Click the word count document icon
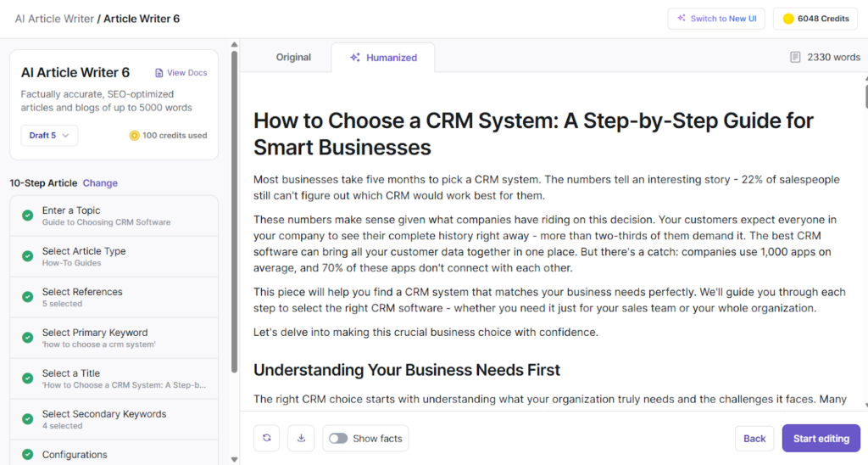868x465 pixels. point(795,57)
